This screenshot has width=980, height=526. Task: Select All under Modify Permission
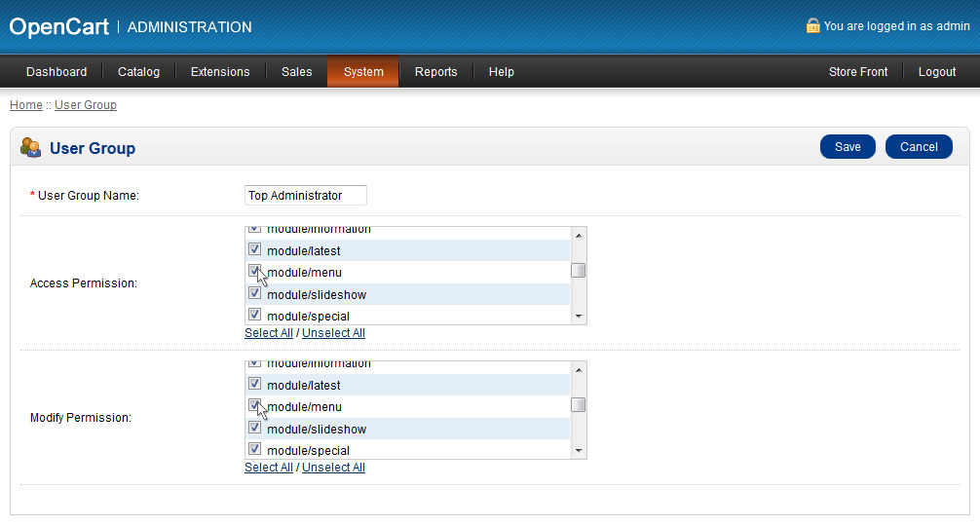pyautogui.click(x=269, y=468)
